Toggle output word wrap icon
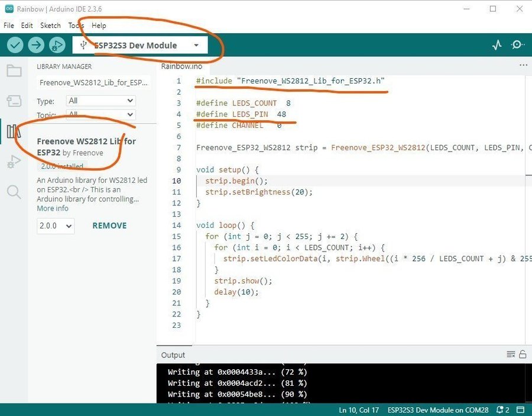 point(511,354)
